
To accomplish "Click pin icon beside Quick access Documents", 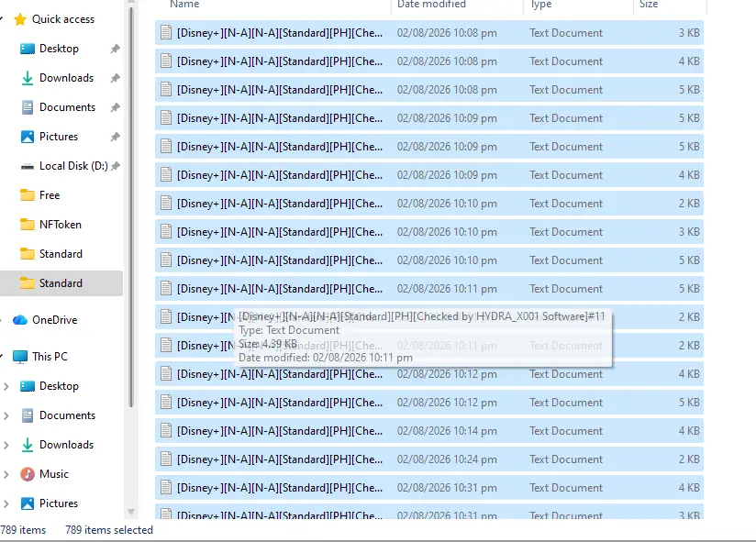I will pos(115,107).
